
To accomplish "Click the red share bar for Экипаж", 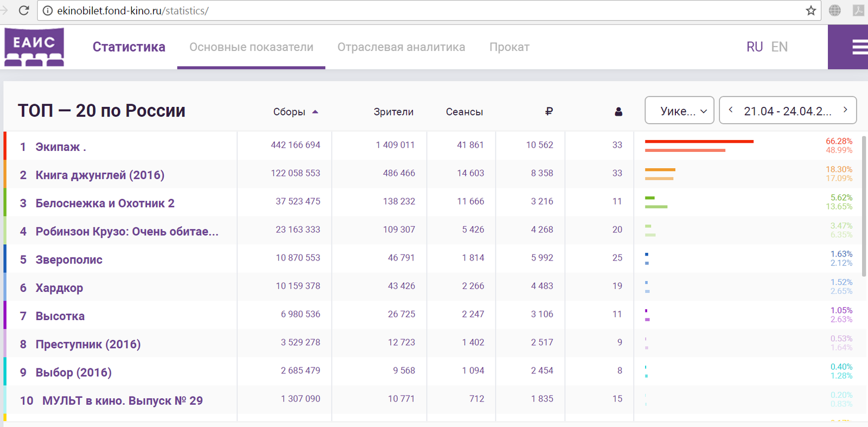I will 699,142.
